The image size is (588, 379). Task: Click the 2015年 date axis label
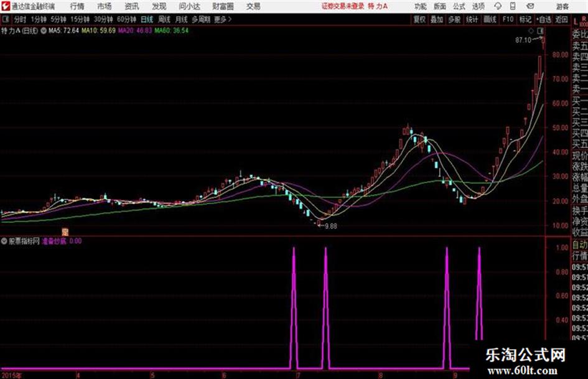[11, 375]
